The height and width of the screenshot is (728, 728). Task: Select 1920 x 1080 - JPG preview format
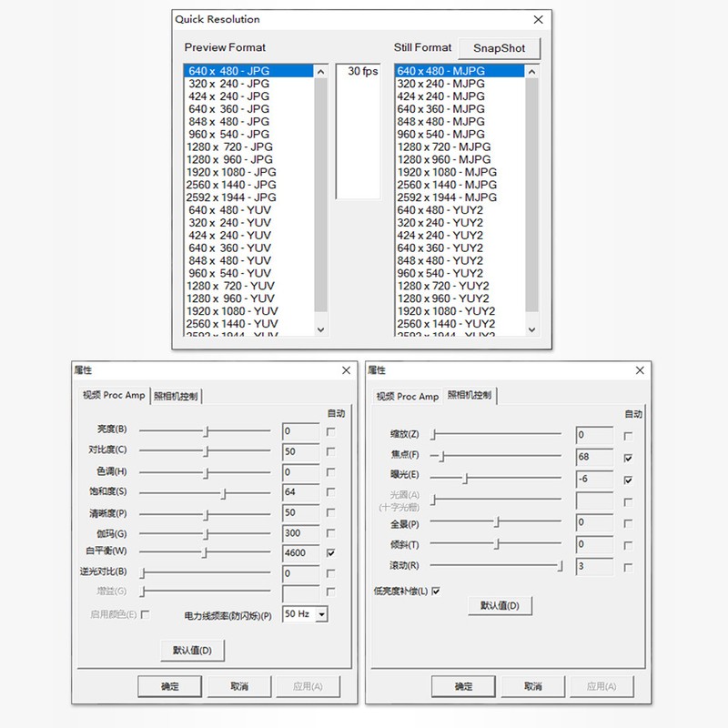[231, 172]
